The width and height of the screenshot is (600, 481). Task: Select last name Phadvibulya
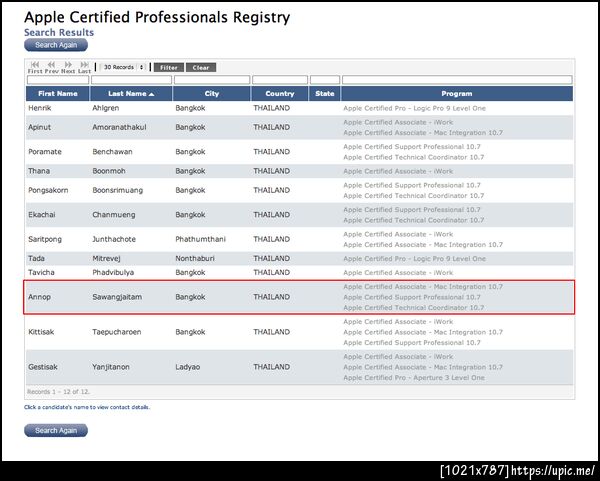pos(113,273)
